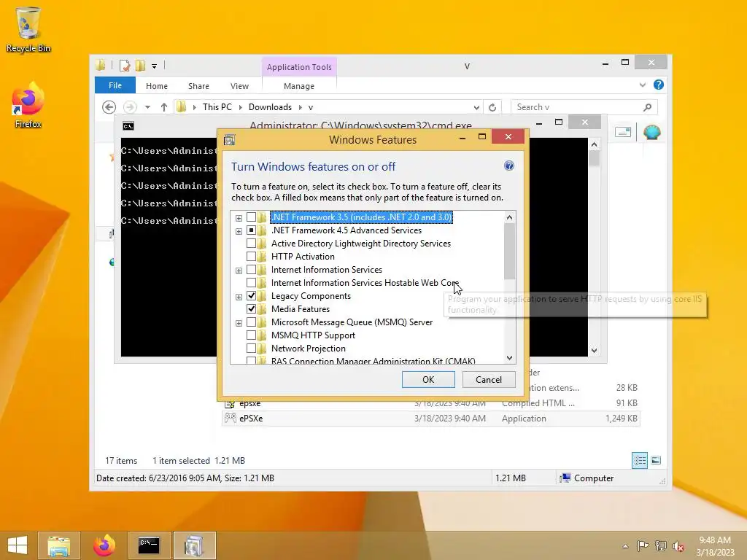Open the Windows Features help icon
Screen dimensions: 747x560
click(x=508, y=166)
